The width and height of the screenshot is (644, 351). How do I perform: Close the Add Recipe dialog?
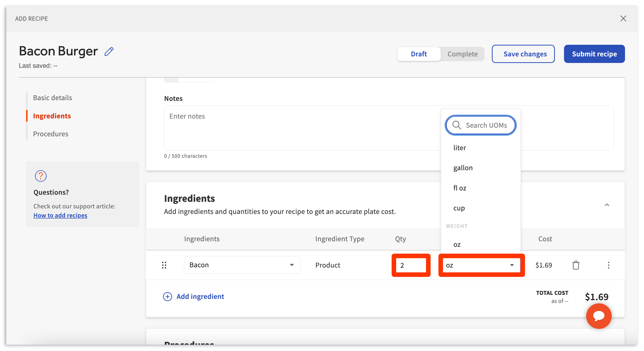(x=623, y=18)
